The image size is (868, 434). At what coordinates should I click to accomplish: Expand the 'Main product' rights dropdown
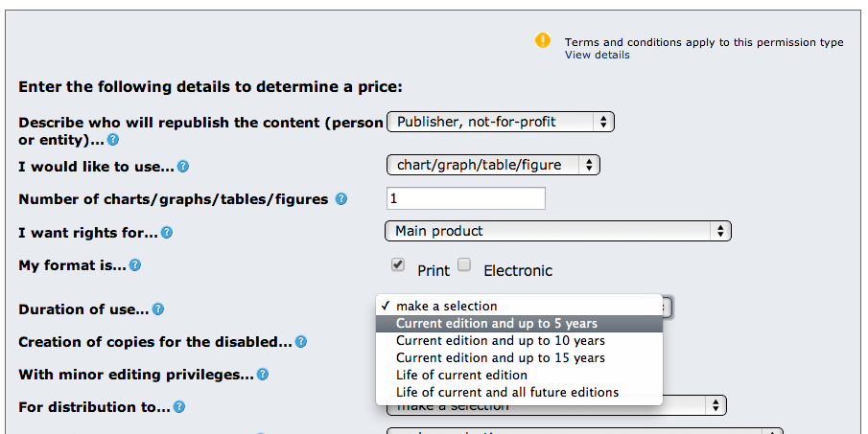pyautogui.click(x=558, y=231)
